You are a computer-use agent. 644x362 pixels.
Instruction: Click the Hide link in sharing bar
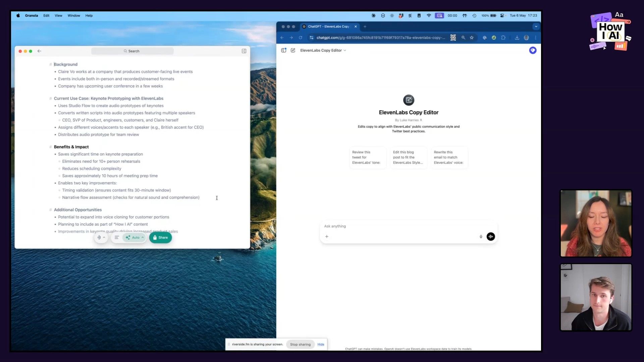tap(321, 344)
